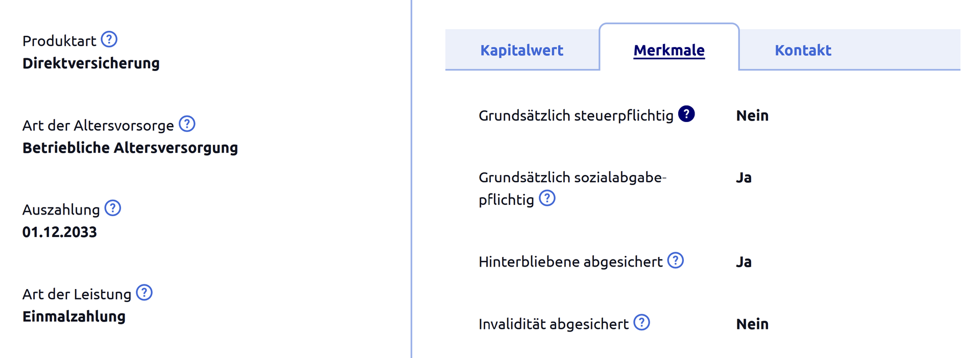Screen dimensions: 980x358
Task: Click the help icon for Invalidität abgesichert
Action: pos(641,323)
